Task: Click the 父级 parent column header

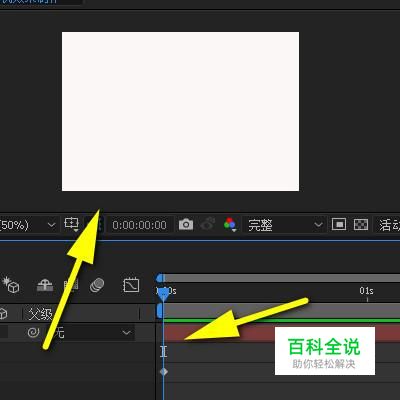Action: [x=41, y=314]
